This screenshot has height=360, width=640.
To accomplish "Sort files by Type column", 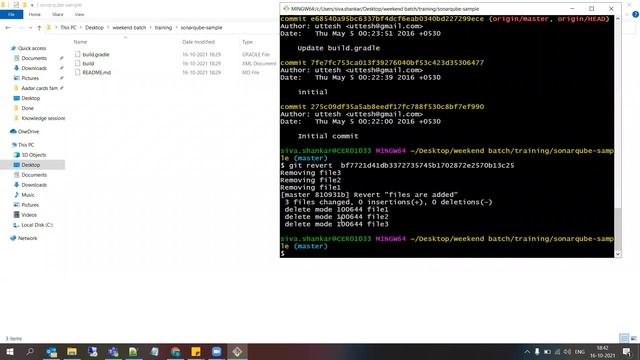I will click(247, 42).
